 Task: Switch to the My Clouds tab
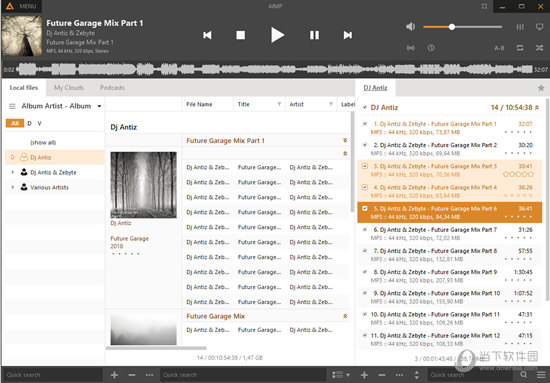(x=69, y=88)
